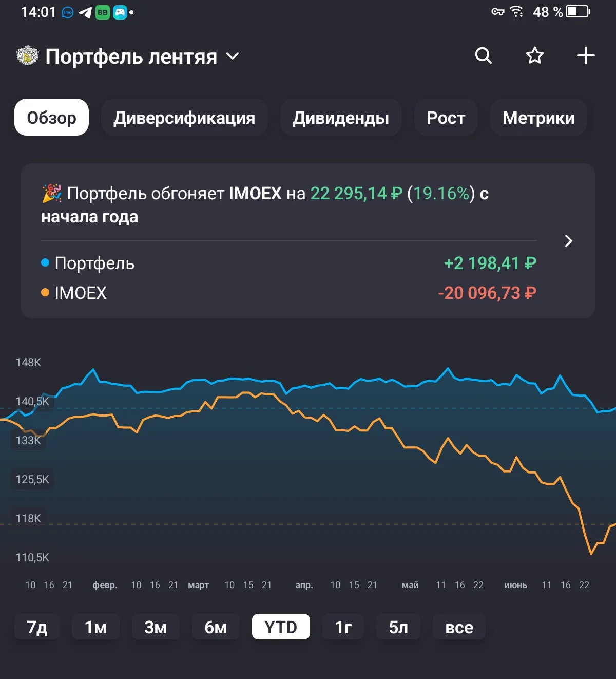Open IMOEX comparison details chevron
This screenshot has width=616, height=679.
tap(568, 241)
